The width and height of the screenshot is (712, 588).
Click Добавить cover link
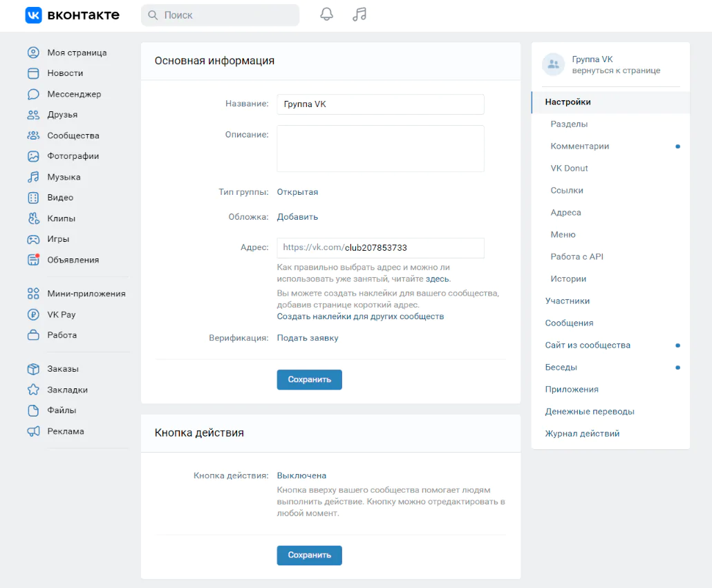tap(297, 217)
